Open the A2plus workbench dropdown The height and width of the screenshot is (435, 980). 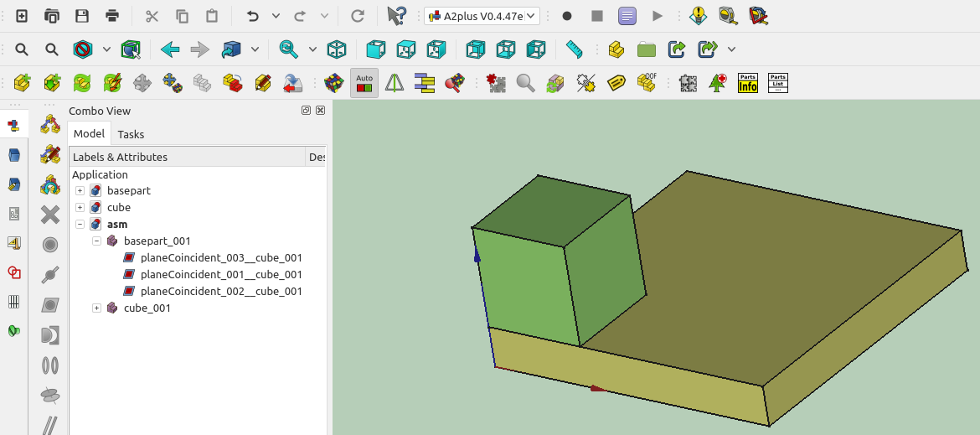point(482,16)
